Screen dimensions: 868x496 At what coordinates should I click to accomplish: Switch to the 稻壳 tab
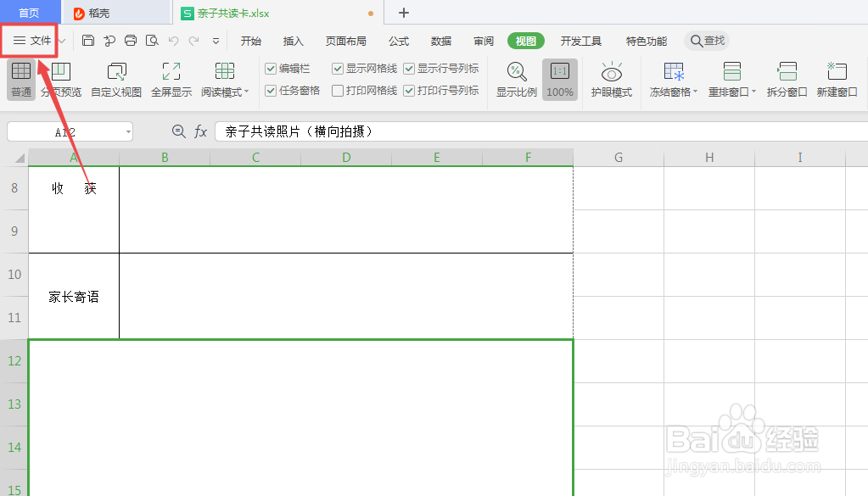[115, 13]
